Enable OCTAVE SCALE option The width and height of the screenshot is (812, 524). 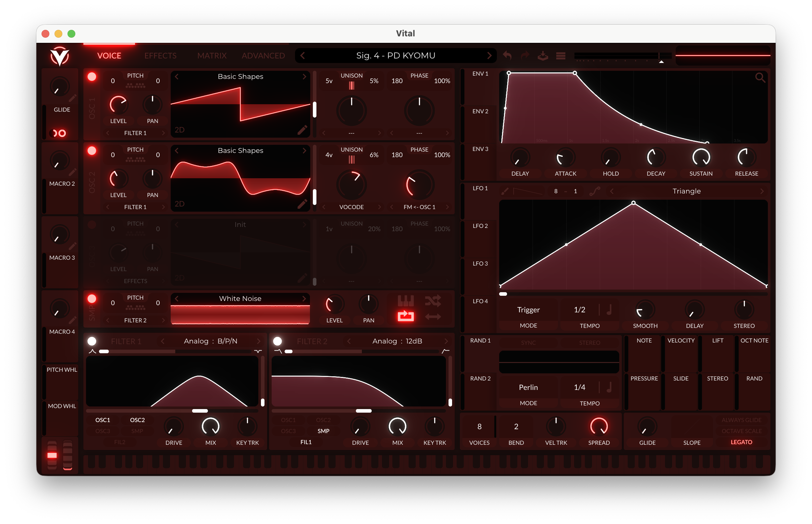pos(741,431)
